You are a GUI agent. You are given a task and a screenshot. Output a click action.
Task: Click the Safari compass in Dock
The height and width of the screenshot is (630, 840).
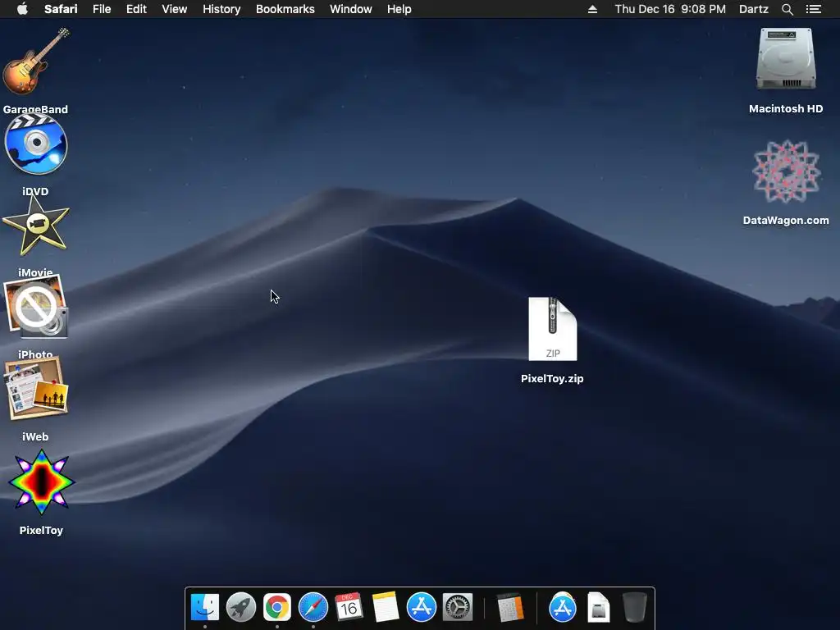click(313, 608)
